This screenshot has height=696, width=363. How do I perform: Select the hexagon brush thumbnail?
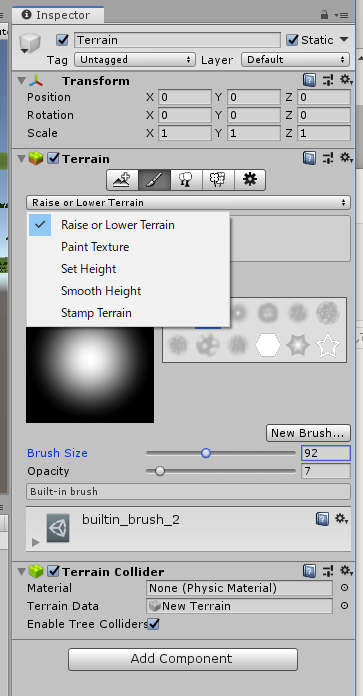268,344
